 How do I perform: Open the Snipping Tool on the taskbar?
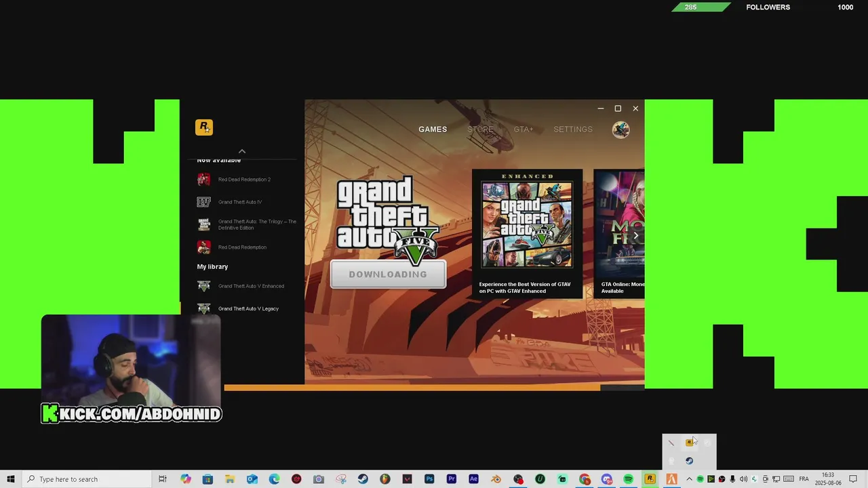coord(341,479)
